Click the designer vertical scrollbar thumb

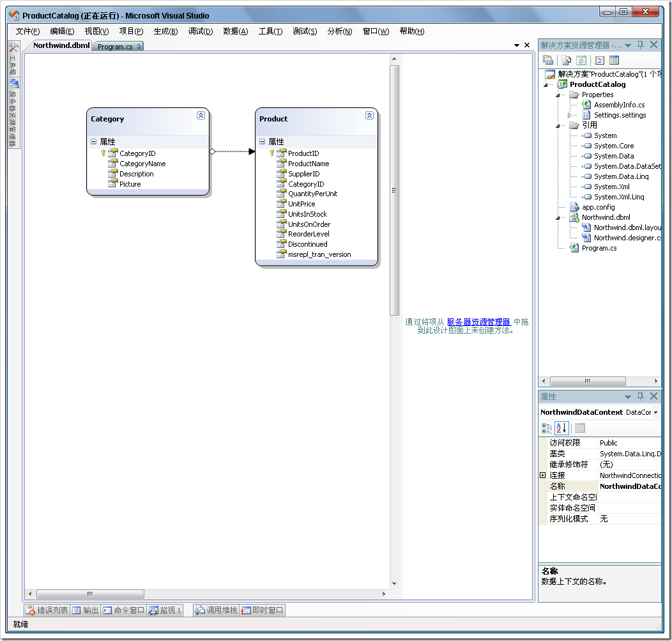coord(394,190)
